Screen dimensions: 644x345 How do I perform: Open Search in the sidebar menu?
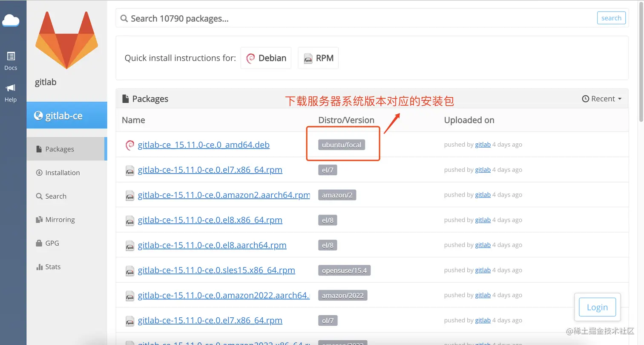pyautogui.click(x=51, y=196)
